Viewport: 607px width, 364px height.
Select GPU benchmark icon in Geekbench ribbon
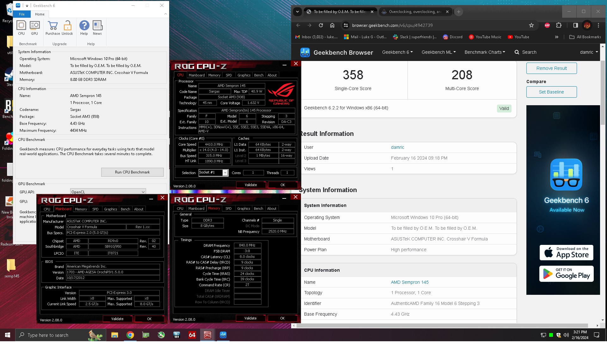(34, 28)
